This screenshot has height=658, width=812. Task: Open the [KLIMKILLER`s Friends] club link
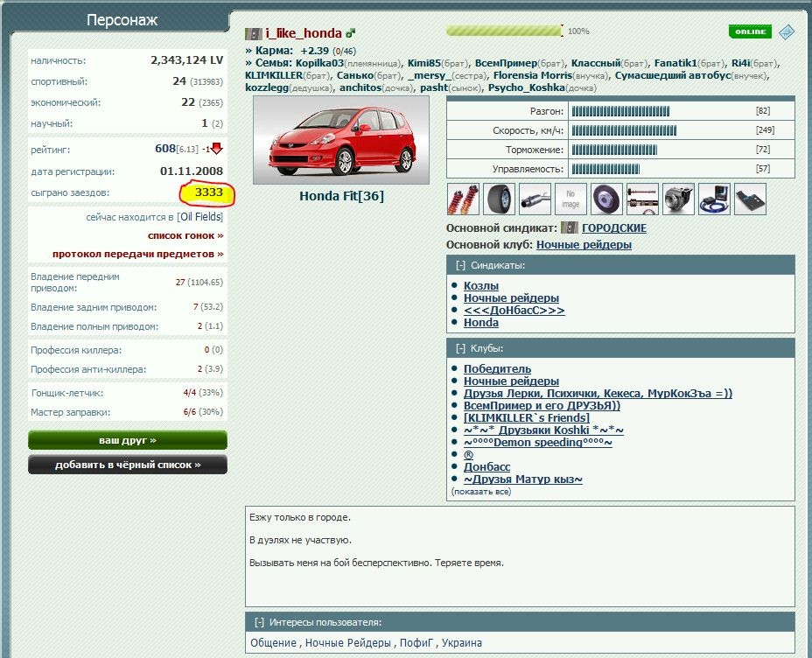527,417
